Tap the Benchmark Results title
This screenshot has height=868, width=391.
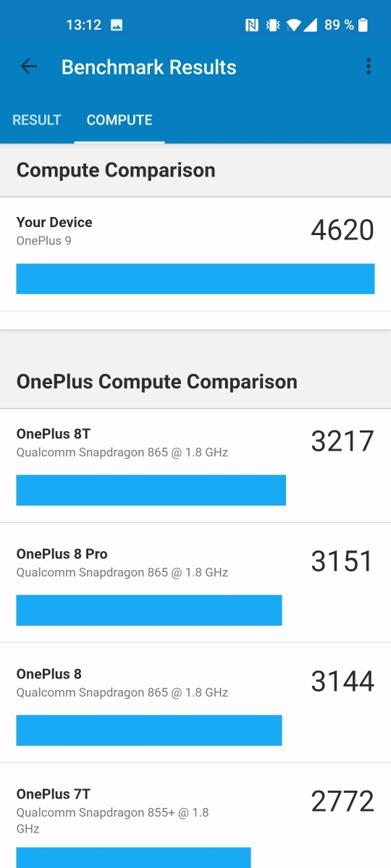coord(149,67)
